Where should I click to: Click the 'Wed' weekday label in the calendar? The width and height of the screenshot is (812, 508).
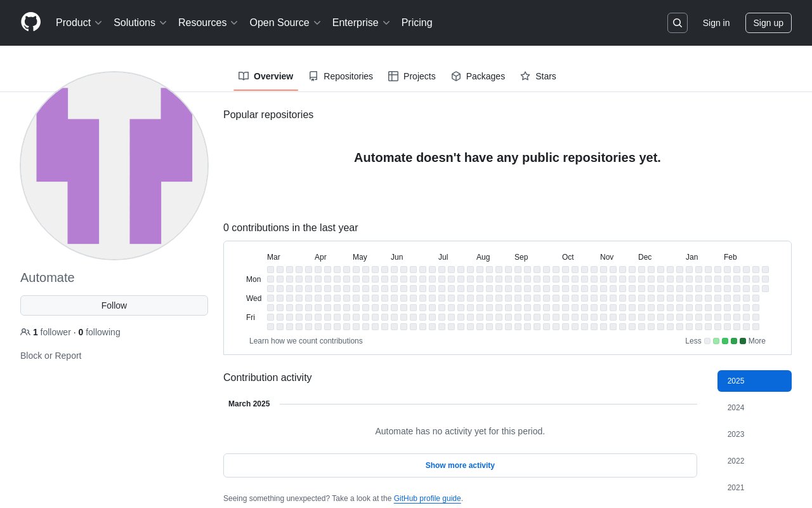(x=254, y=298)
